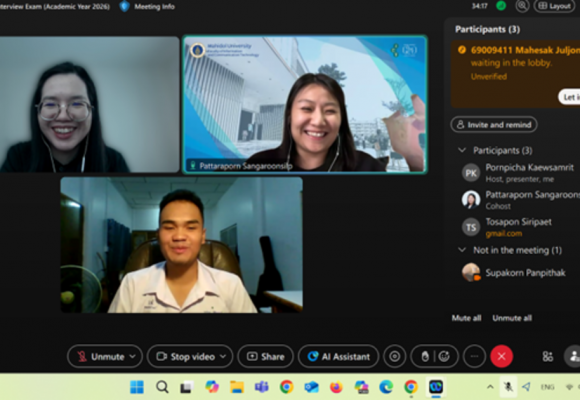The width and height of the screenshot is (580, 400).
Task: Open audio options arrow beside Unmute
Action: [133, 356]
